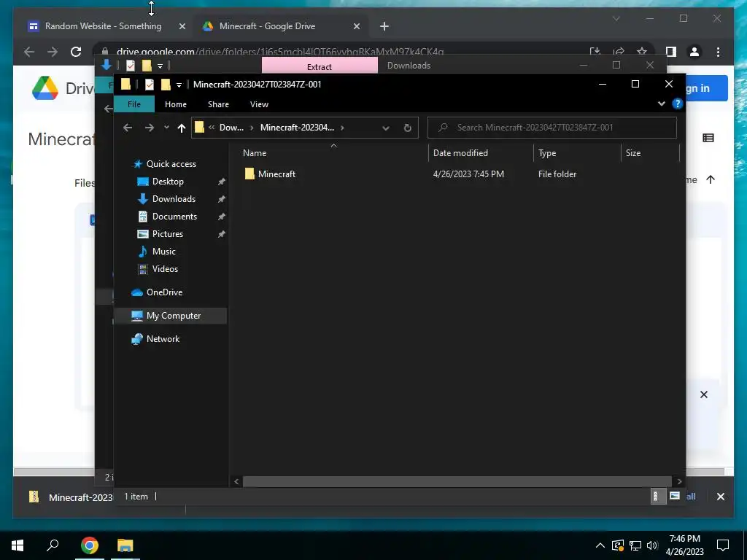Sort files by Date modified column
This screenshot has width=747, height=560.
[460, 153]
